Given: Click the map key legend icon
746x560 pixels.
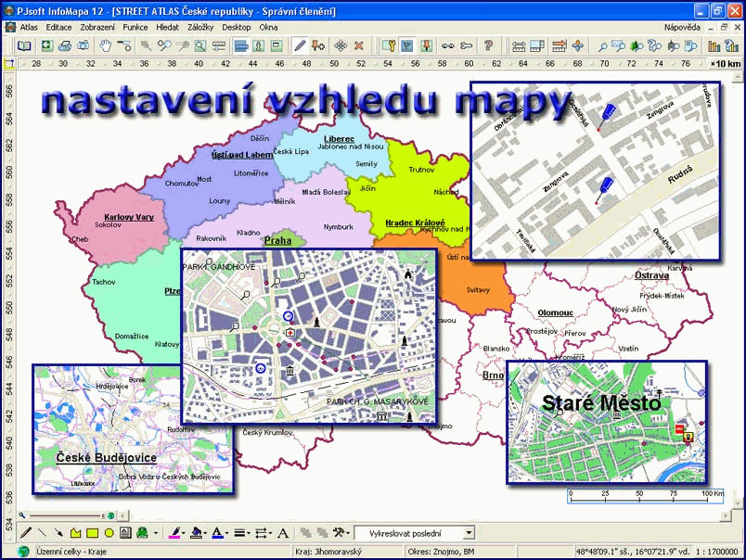Looking at the screenshot, I should [389, 46].
